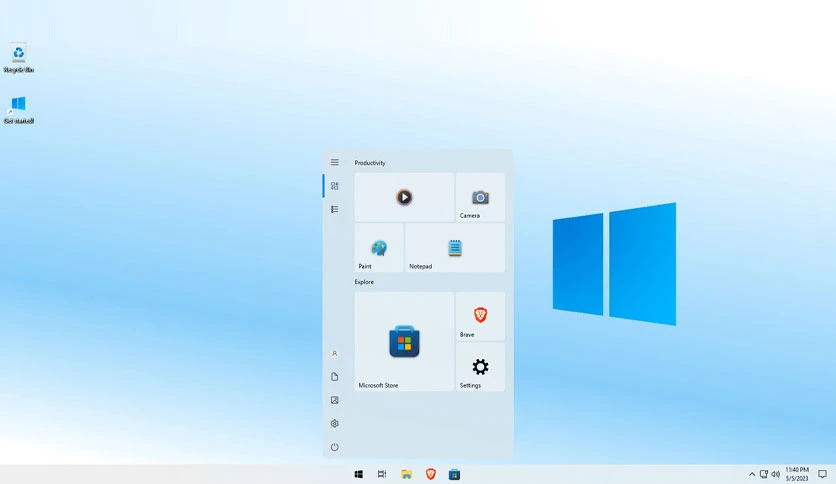The height and width of the screenshot is (484, 836).
Task: Launch Brave browser from Start tiles
Action: 480,316
